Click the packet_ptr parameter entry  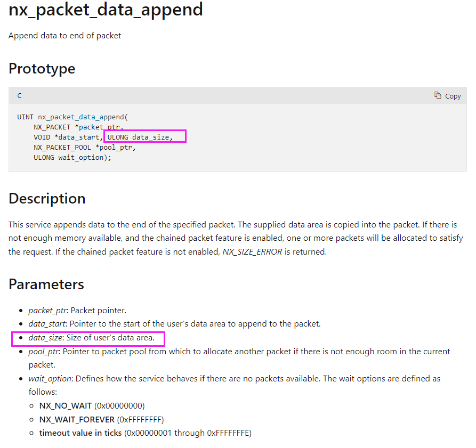tap(77, 311)
